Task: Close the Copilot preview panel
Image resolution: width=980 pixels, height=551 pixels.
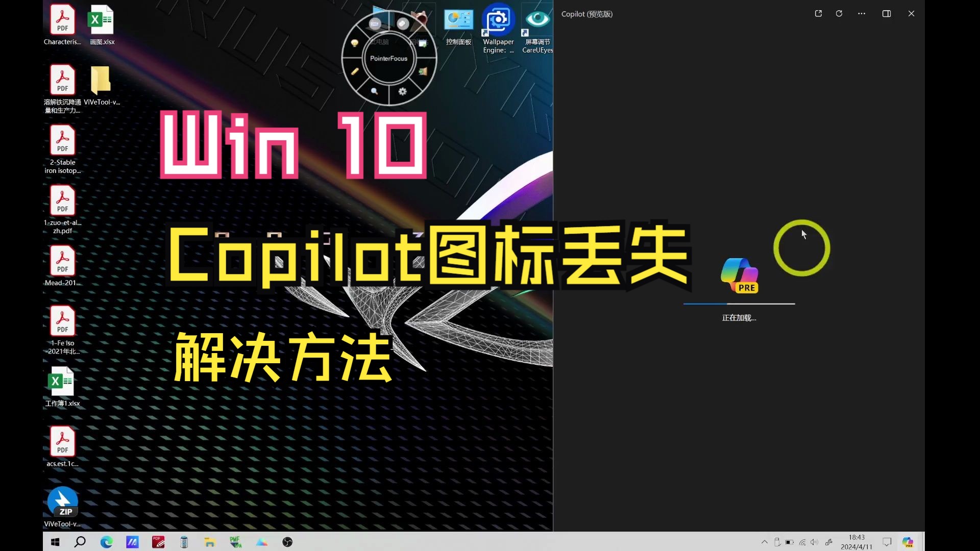Action: pyautogui.click(x=911, y=14)
